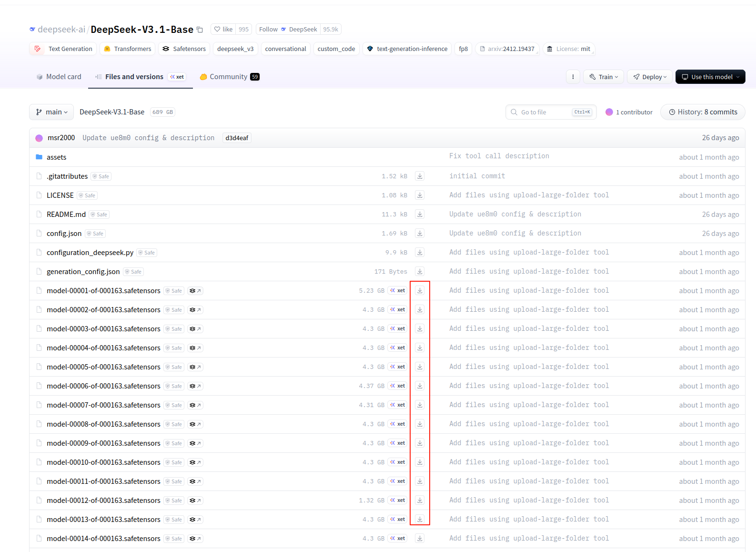Click Safe badge beside README.md
756x552 pixels.
tap(99, 215)
